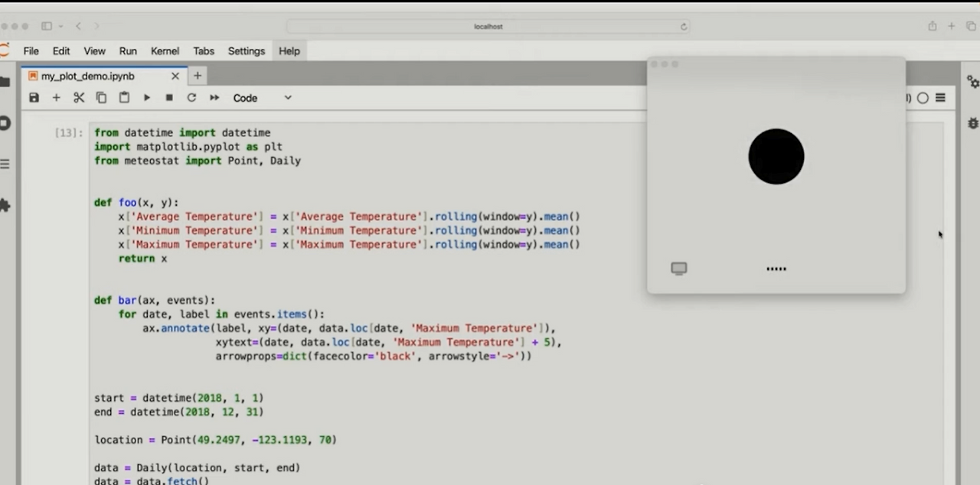This screenshot has height=485, width=980.
Task: Open the property inspector gears icon
Action: click(973, 82)
